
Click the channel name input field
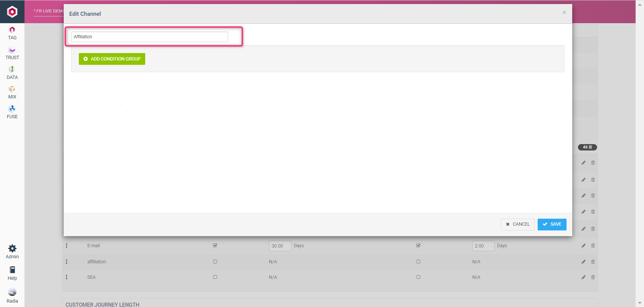pos(149,37)
